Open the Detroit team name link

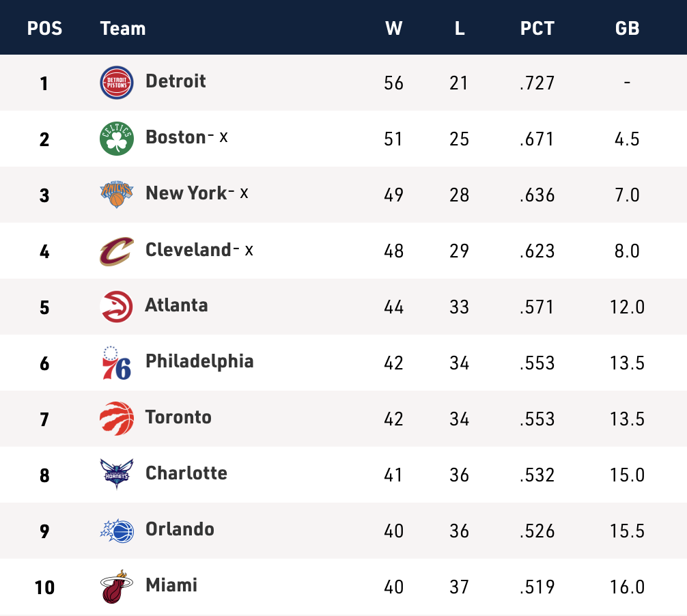click(176, 81)
